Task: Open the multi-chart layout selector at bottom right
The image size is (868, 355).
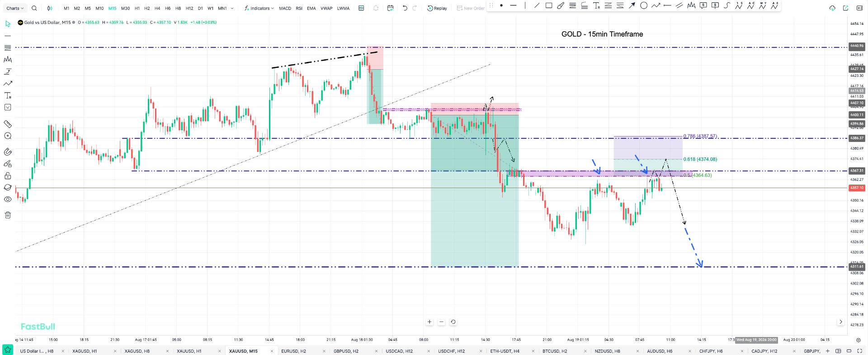Action: [x=838, y=351]
